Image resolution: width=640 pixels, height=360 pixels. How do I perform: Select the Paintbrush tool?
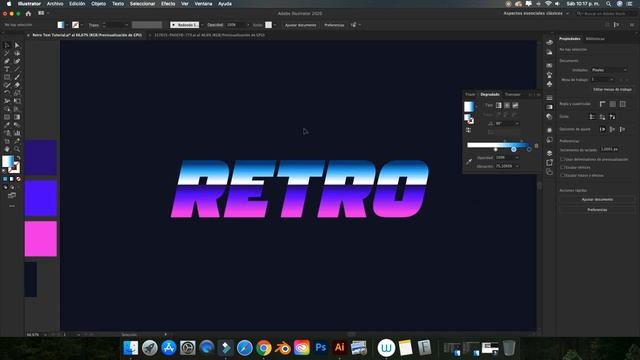click(17, 77)
